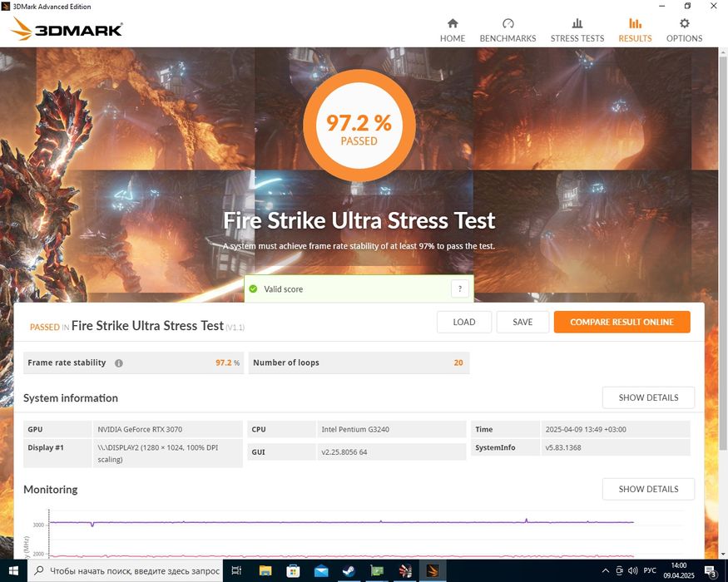This screenshot has width=728, height=582.
Task: Open the graphics card app on taskbar
Action: point(377,570)
